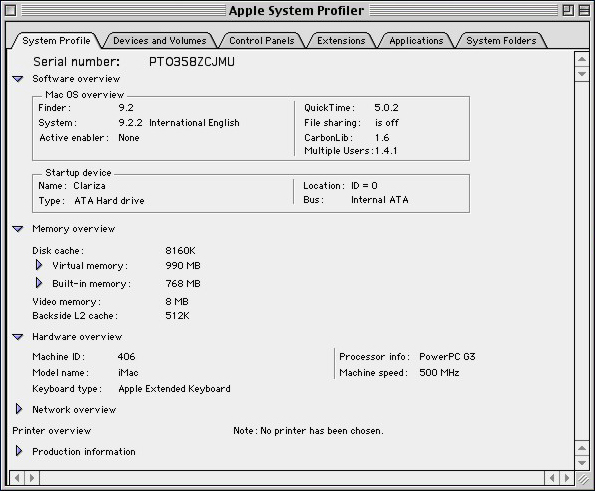The width and height of the screenshot is (595, 491).
Task: Click the Virtual memory 990 MB value
Action: click(183, 266)
